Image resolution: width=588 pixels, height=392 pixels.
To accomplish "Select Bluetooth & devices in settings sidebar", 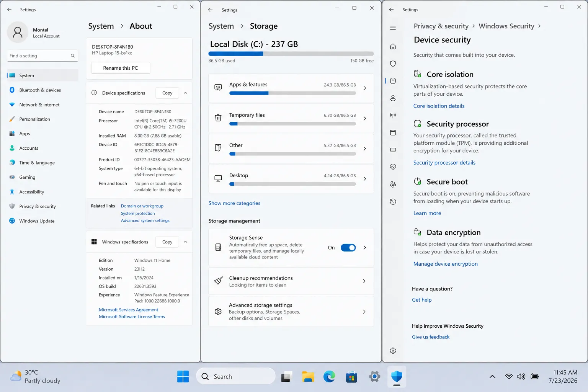I will point(42,90).
